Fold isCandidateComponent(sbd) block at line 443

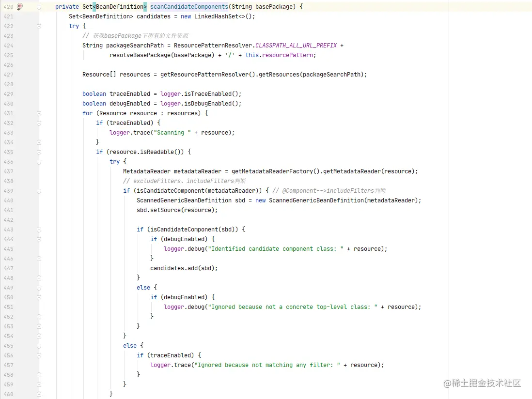pyautogui.click(x=39, y=230)
